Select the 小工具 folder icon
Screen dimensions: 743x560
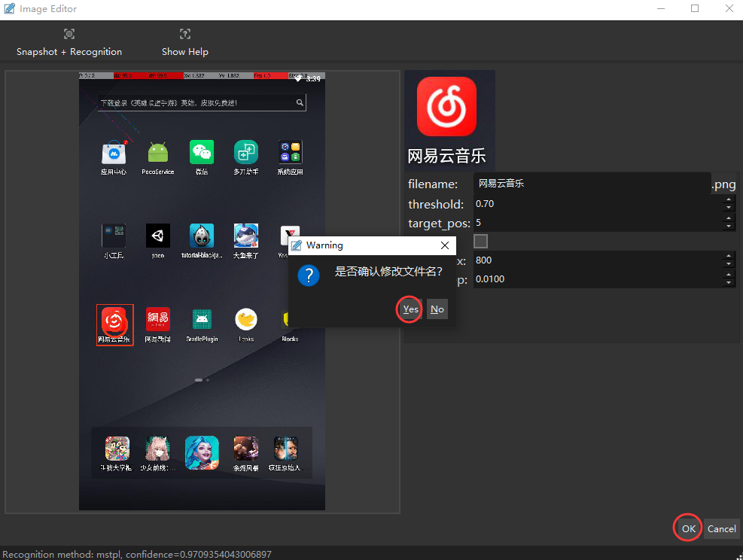click(x=114, y=236)
